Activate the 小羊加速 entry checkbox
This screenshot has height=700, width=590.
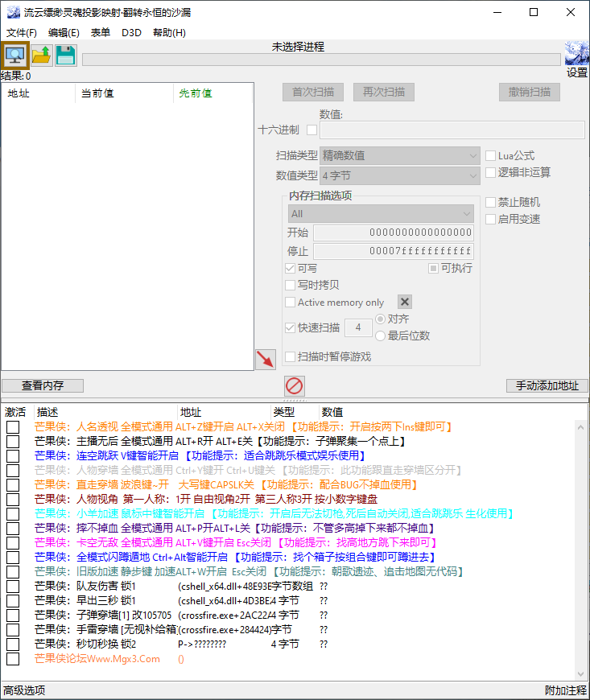point(13,514)
